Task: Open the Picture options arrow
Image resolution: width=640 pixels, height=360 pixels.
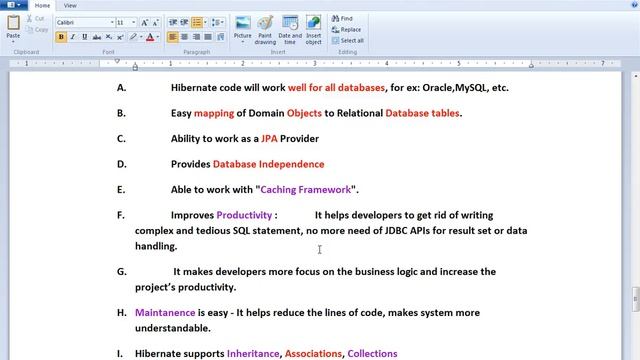Action: point(242,42)
